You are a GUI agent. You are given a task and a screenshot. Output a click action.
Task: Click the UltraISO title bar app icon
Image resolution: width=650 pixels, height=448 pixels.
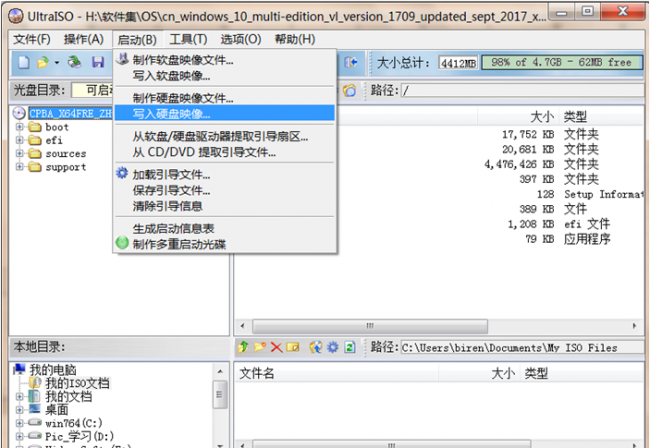[16, 16]
